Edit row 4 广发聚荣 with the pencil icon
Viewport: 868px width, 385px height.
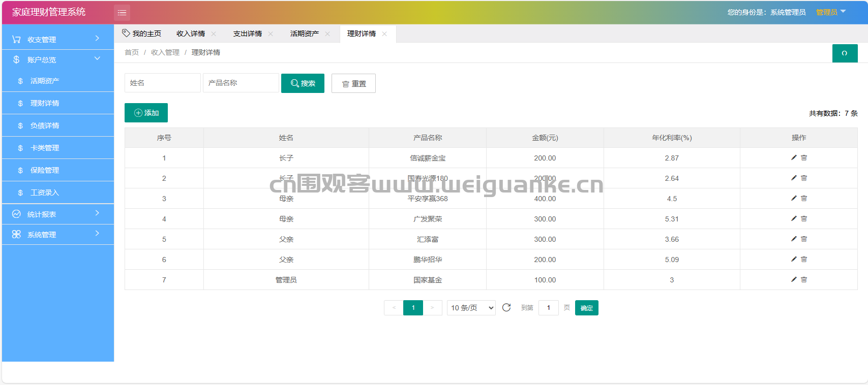(x=794, y=218)
